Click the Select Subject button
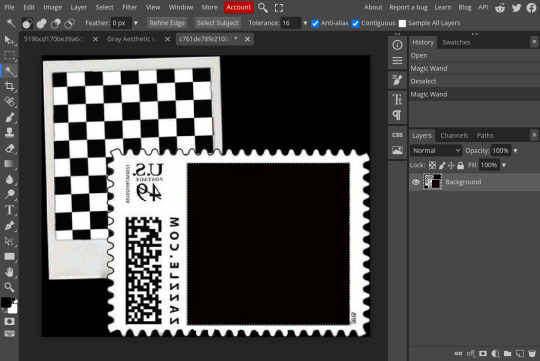Viewport: 540px width, 361px height. coord(217,23)
